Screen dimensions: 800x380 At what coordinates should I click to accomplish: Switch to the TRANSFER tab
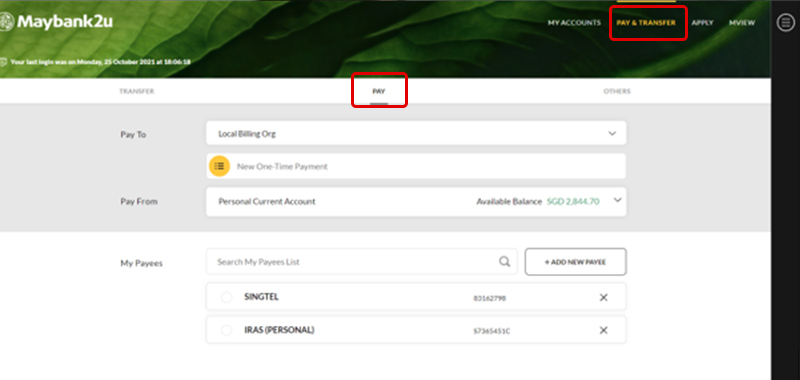pyautogui.click(x=137, y=91)
